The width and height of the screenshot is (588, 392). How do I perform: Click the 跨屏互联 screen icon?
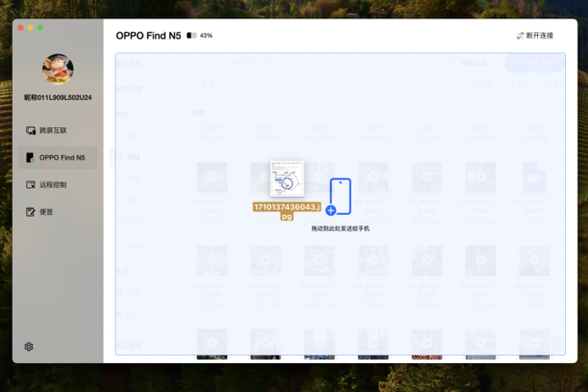point(31,131)
